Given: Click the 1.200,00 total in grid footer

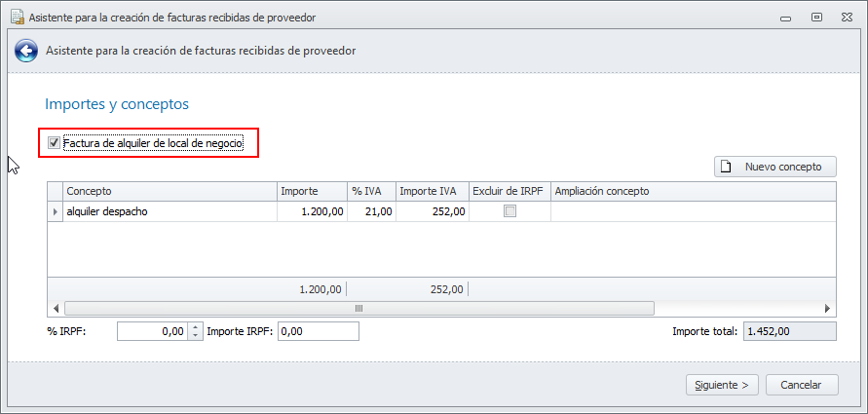Looking at the screenshot, I should (x=320, y=289).
